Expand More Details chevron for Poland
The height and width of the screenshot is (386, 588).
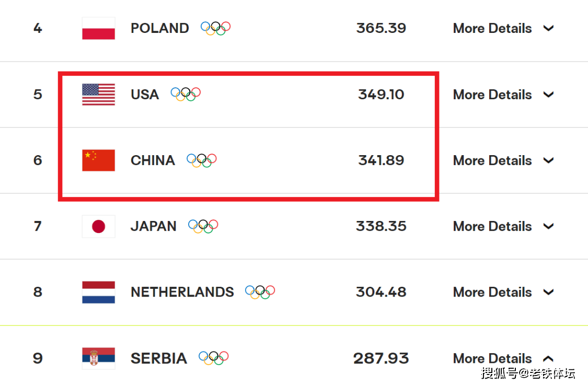549,29
